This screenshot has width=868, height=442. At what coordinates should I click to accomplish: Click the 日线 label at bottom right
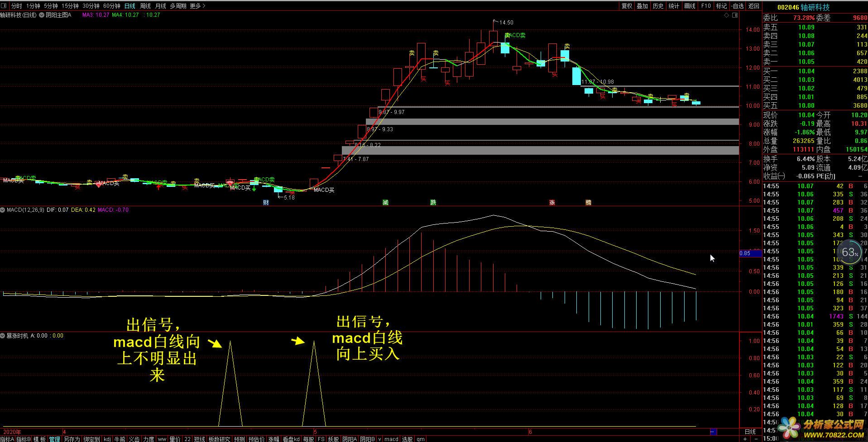click(750, 432)
